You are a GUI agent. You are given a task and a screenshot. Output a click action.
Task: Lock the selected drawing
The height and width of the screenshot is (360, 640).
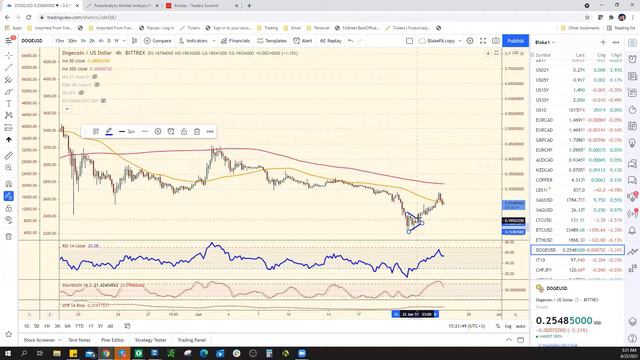pos(184,131)
